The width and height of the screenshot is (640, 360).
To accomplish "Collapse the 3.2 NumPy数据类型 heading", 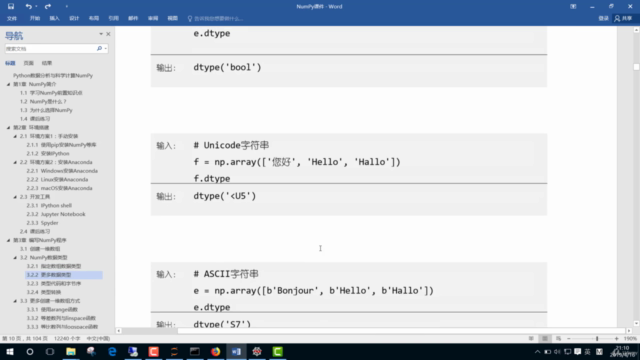I will pyautogui.click(x=15, y=258).
